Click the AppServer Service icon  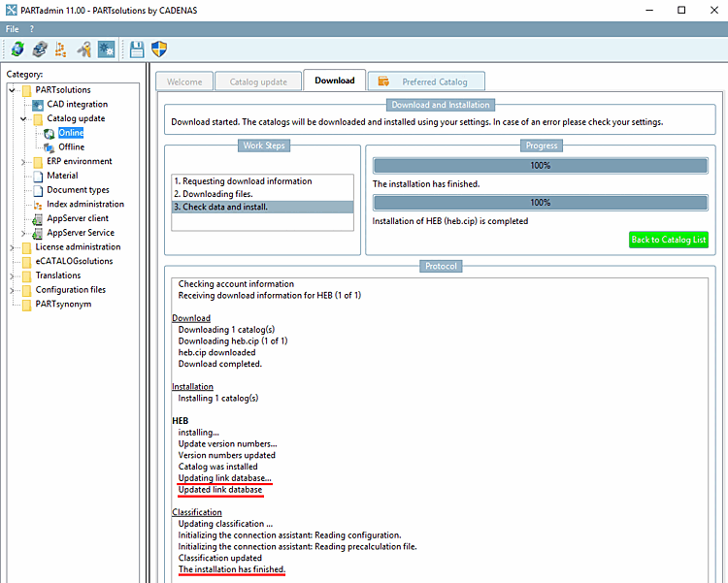pyautogui.click(x=38, y=234)
